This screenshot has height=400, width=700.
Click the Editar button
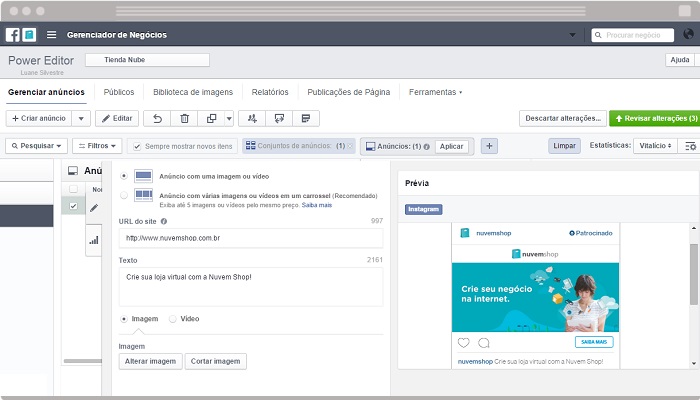click(117, 118)
